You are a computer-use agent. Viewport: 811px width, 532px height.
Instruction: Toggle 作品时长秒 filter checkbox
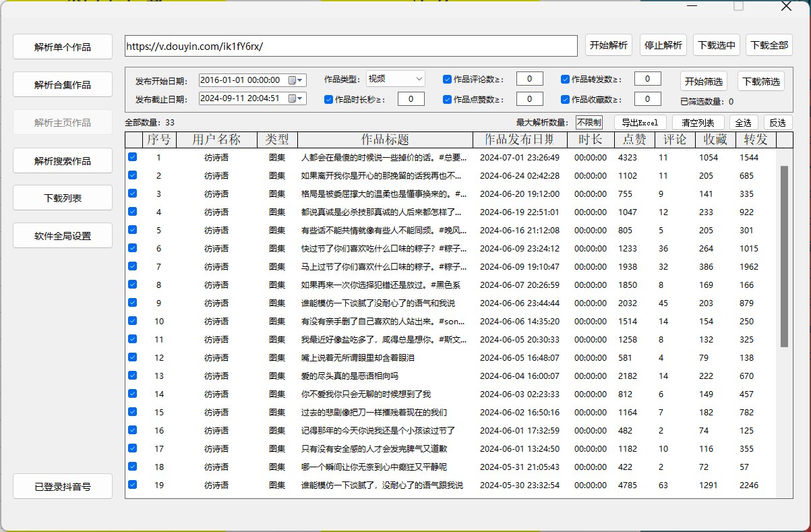click(328, 99)
